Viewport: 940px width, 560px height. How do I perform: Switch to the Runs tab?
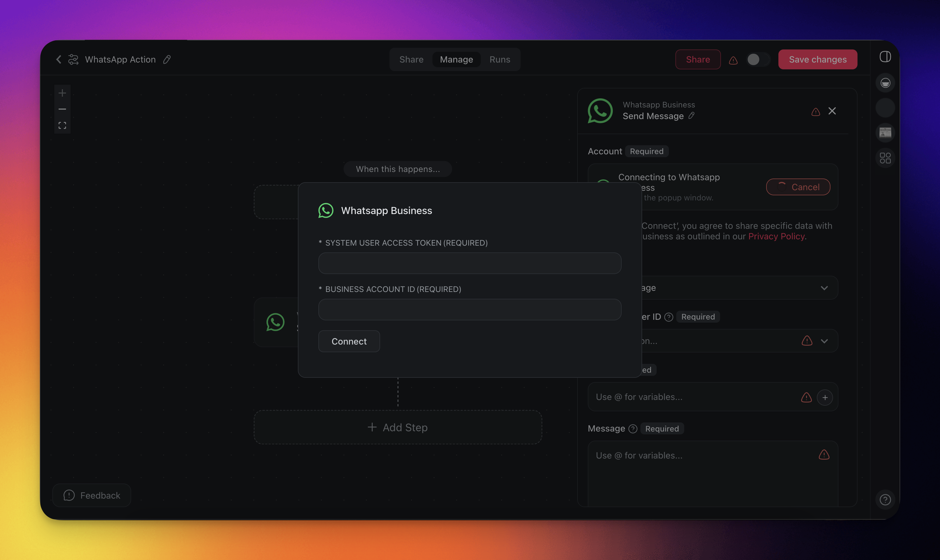pyautogui.click(x=500, y=60)
